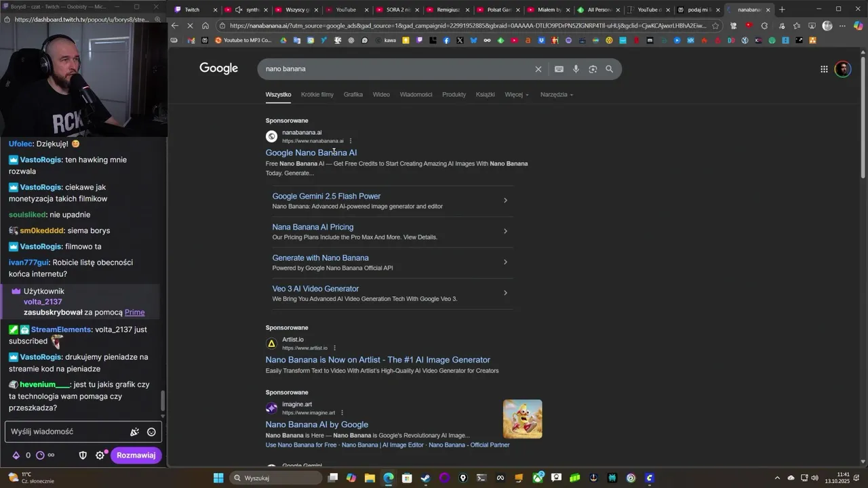Switch to the Wiadomości tab
868x488 pixels.
416,95
